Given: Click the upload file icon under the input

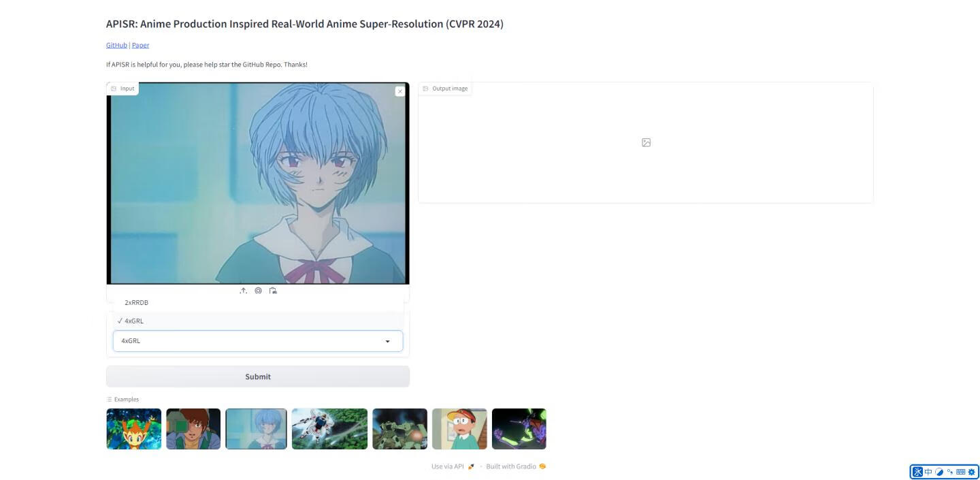Looking at the screenshot, I should 243,291.
